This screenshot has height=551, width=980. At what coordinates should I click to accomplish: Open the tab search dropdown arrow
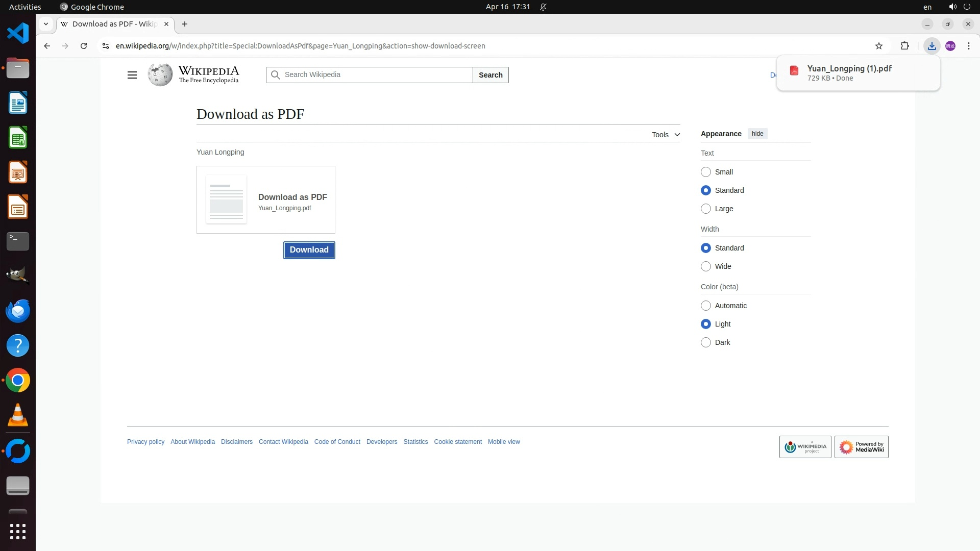[x=46, y=24]
